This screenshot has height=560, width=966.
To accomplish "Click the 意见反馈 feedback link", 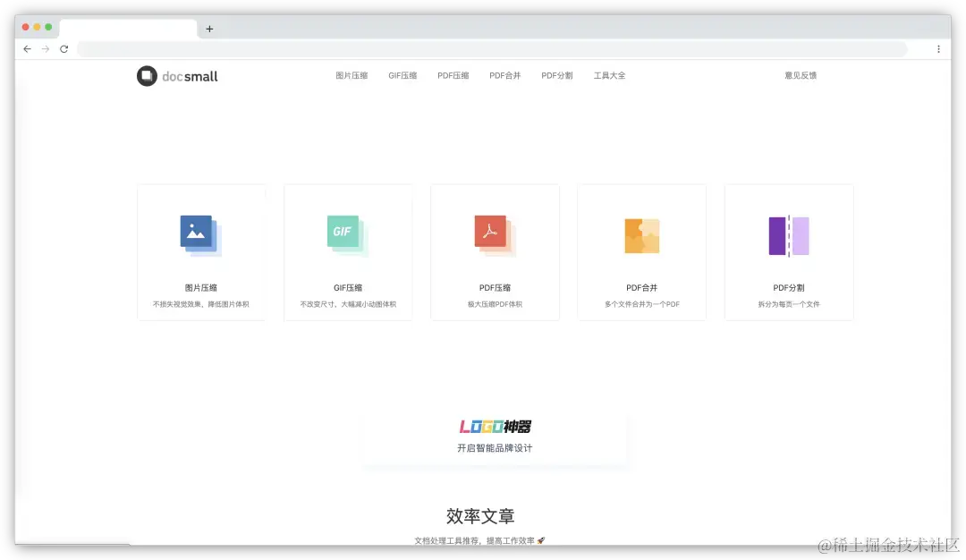I will pyautogui.click(x=801, y=75).
